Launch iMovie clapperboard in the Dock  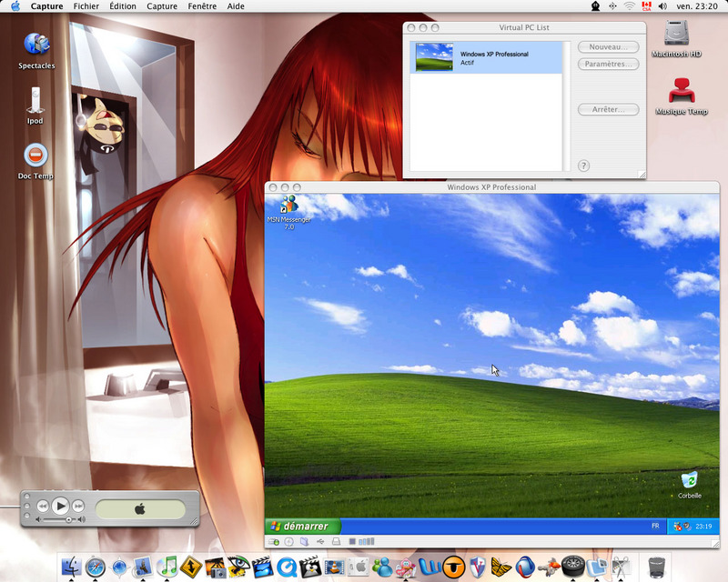click(263, 567)
